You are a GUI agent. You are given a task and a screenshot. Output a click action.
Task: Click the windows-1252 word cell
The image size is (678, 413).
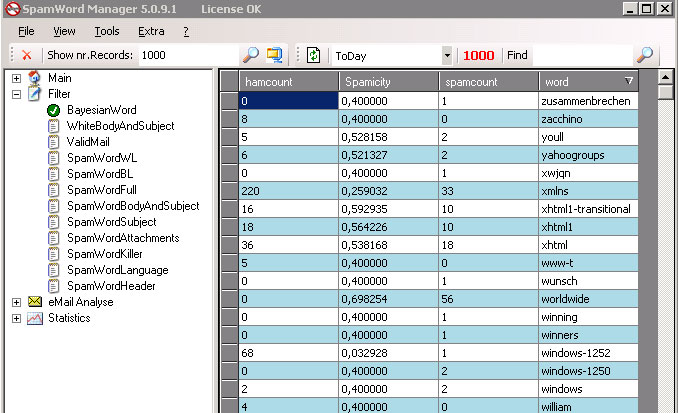(x=588, y=353)
